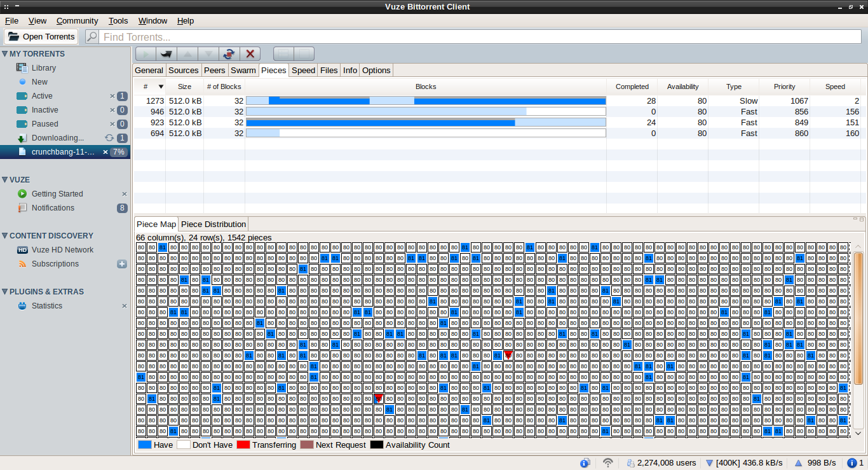
Task: Click the blue-red recheck/refresh toolbar icon
Action: 229,54
